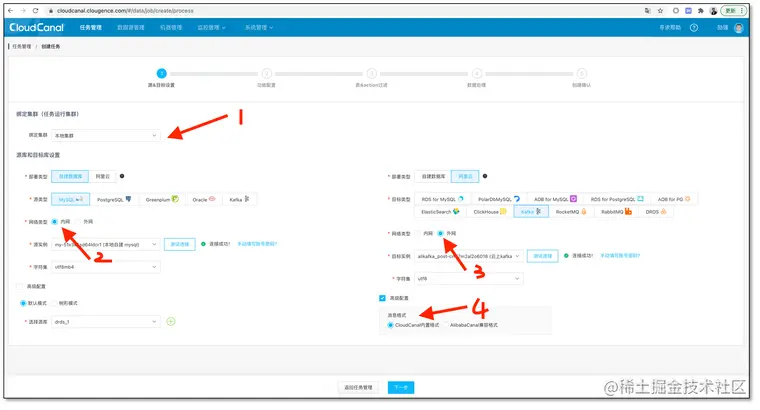The width and height of the screenshot is (760, 410).
Task: Choose ADB for PG target type
Action: pyautogui.click(x=674, y=199)
